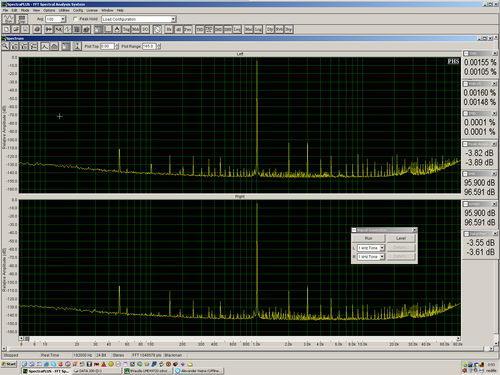Click the Plot Range spinner arrows

click(x=159, y=46)
